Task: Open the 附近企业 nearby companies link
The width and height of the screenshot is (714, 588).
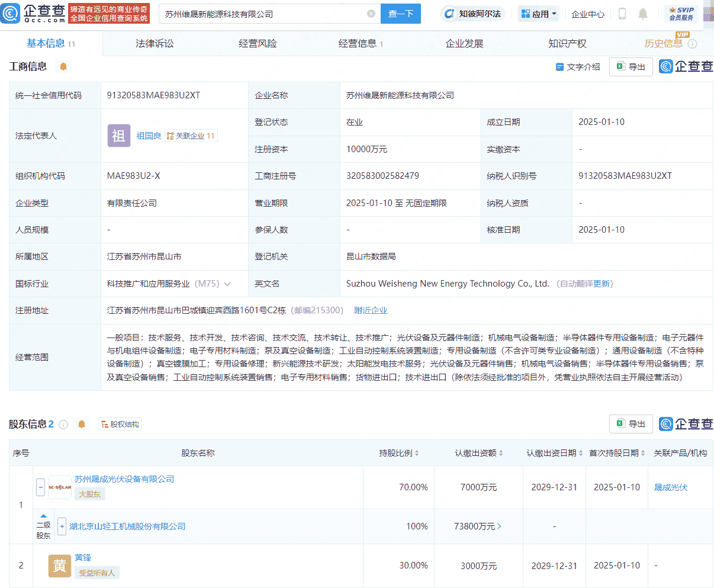Action: (371, 310)
